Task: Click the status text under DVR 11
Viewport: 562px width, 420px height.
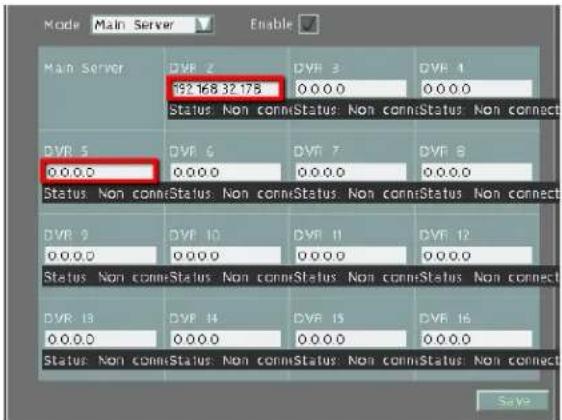Action: 356,277
